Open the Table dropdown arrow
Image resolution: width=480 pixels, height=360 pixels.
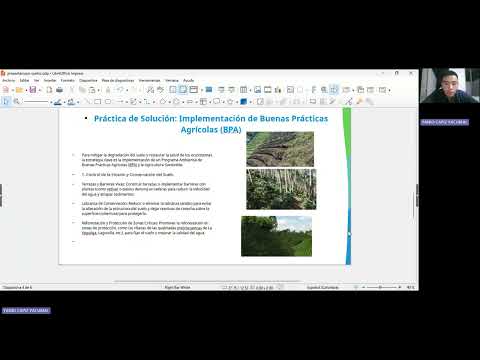tap(250, 90)
